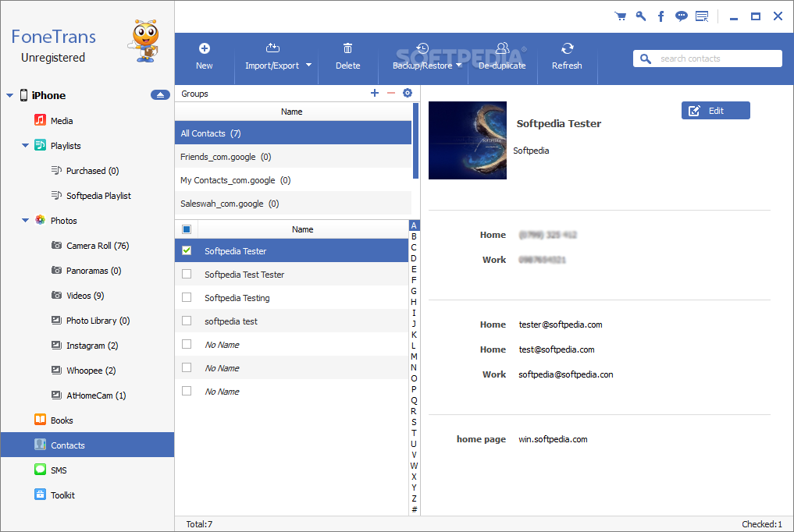This screenshot has width=794, height=532.
Task: Select the softpedia test contact row
Action: pos(292,321)
